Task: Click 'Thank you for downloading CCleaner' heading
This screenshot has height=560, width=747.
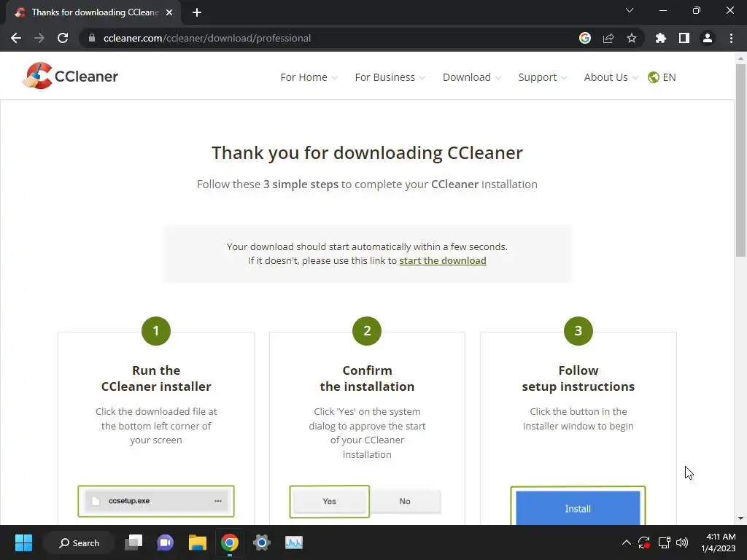Action: tap(368, 153)
